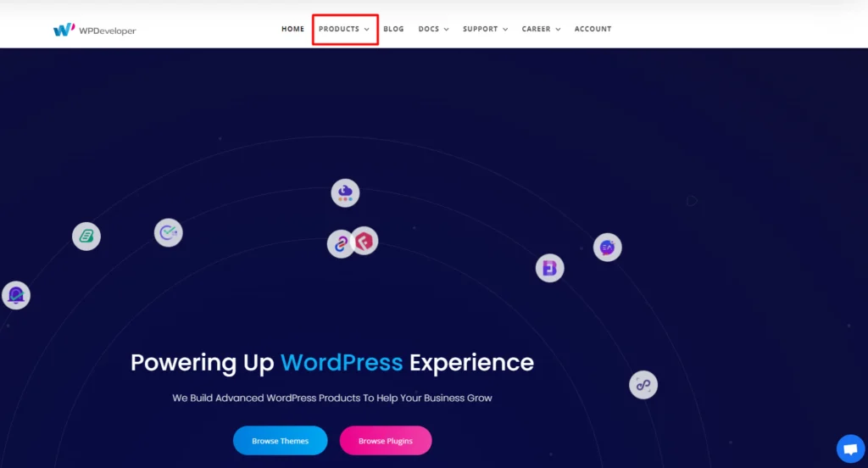Click the Browse Plugins button
The height and width of the screenshot is (468, 868).
click(x=386, y=441)
